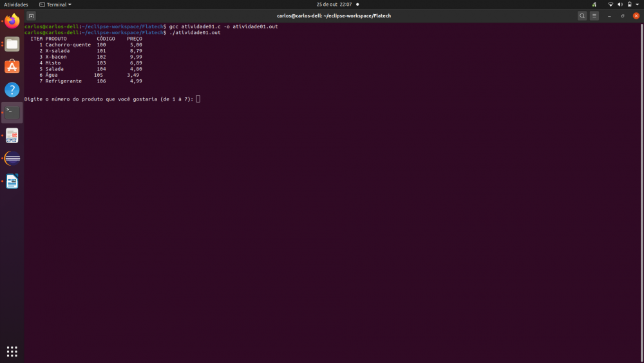The image size is (644, 363).
Task: Click the green tray indicator icon in top bar
Action: click(594, 5)
